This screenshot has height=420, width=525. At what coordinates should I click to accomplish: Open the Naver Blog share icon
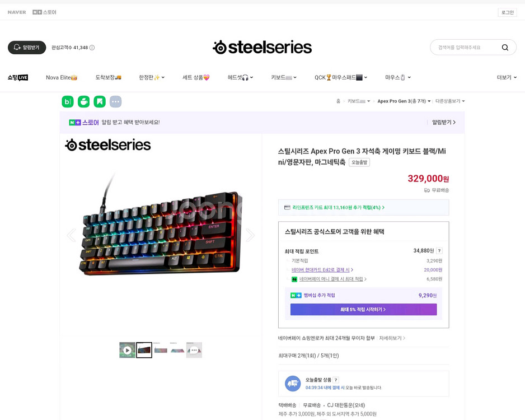click(x=68, y=101)
